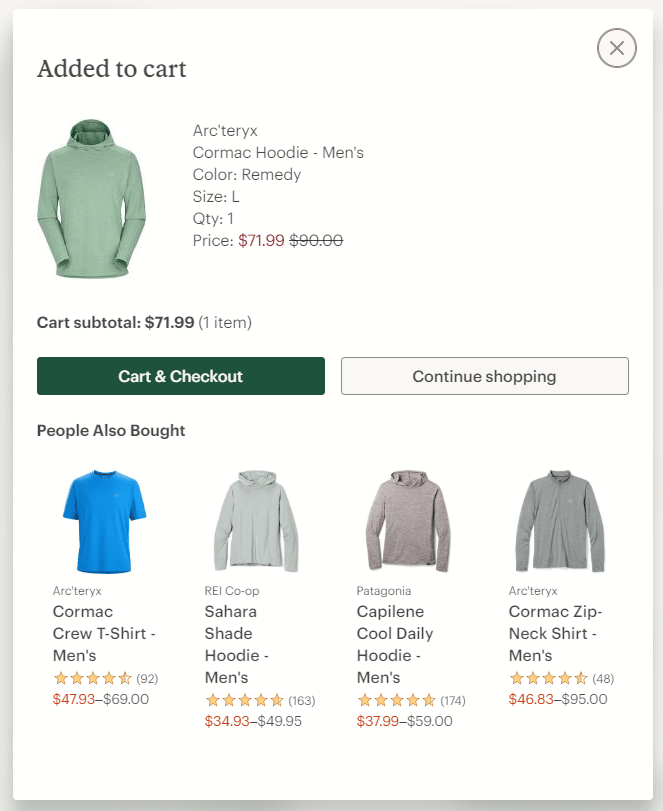Click the star rating with 48 reviews

coord(562,678)
